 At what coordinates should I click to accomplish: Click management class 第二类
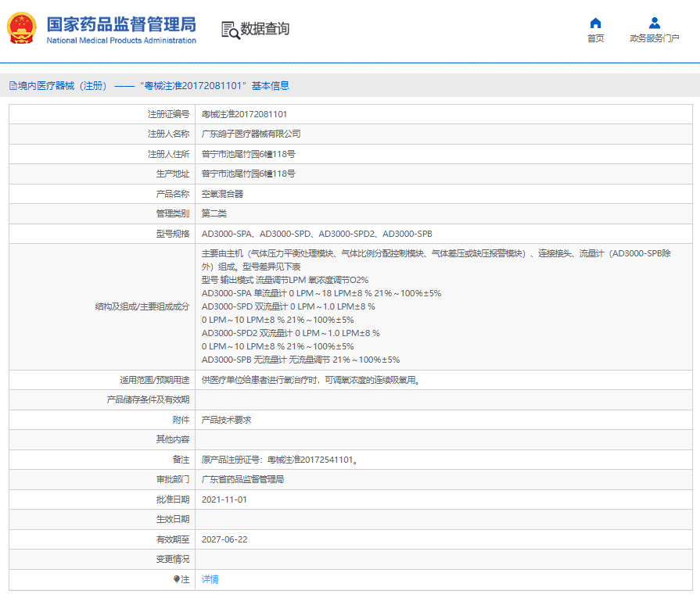pos(214,213)
